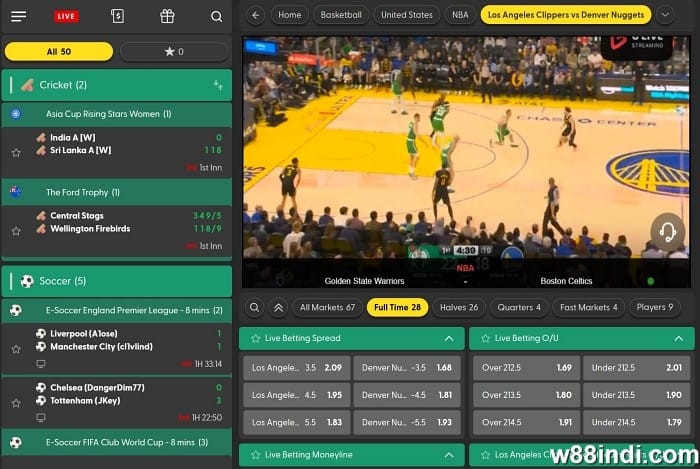Collapse the Live Betting Moneyline section

449,455
